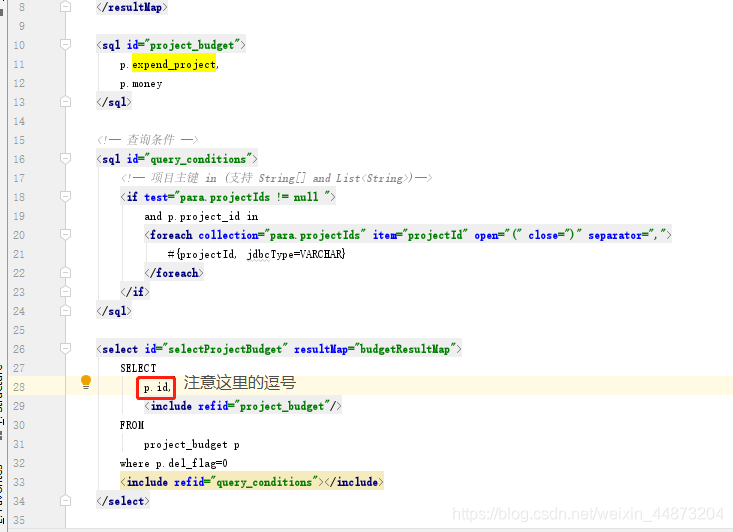Screen dimensions: 733x532
Task: Click line number 20 in gutter
Action: (19, 235)
